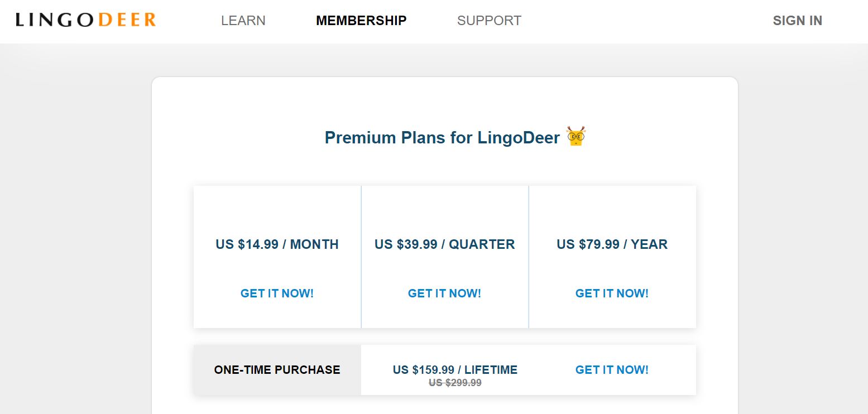
Task: Open the LEARN navigation item
Action: [243, 21]
